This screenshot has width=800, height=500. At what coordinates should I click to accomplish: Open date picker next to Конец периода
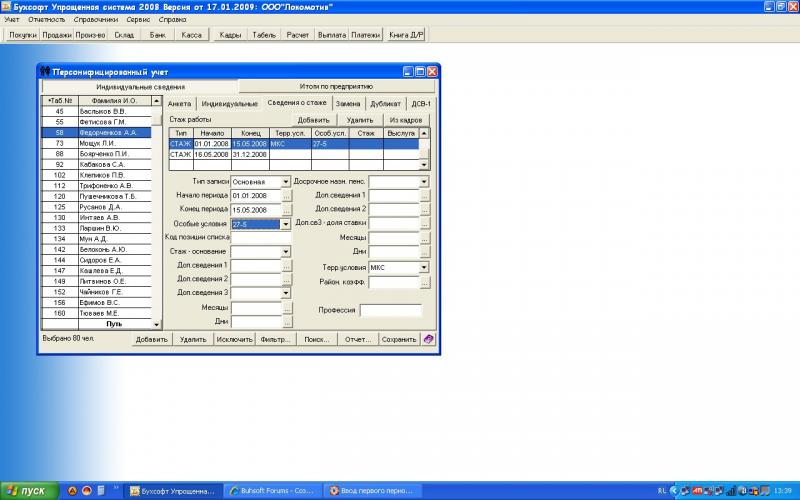[x=287, y=210]
